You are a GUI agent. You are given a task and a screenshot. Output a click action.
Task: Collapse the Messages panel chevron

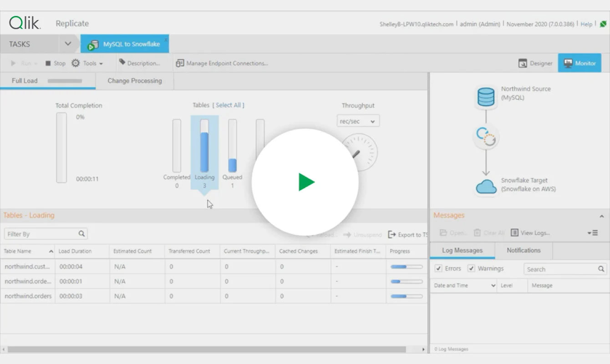[602, 217]
